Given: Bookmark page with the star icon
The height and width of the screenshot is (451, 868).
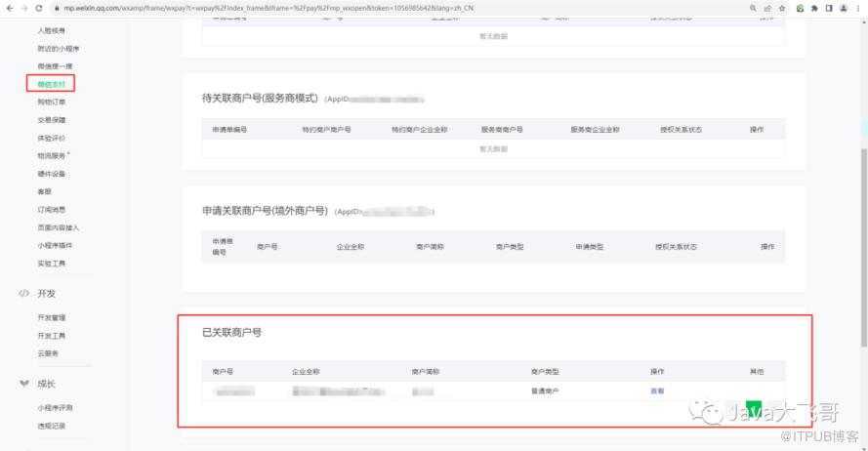Looking at the screenshot, I should (782, 8).
